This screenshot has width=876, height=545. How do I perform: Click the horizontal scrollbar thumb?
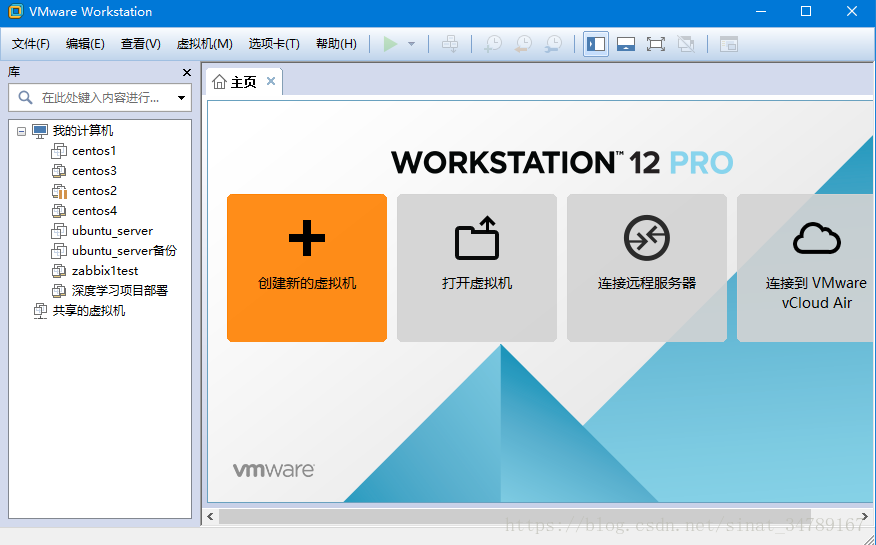515,517
